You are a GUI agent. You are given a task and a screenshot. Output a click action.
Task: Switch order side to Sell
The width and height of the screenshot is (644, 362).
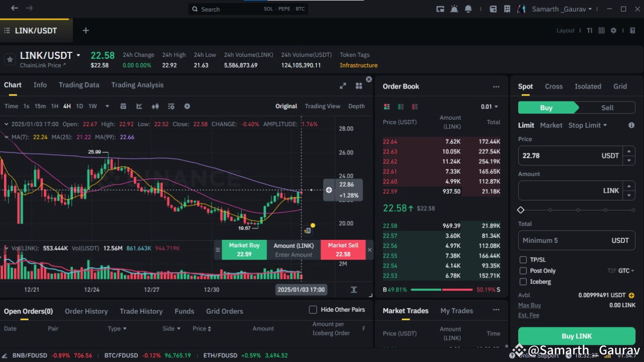coord(607,108)
